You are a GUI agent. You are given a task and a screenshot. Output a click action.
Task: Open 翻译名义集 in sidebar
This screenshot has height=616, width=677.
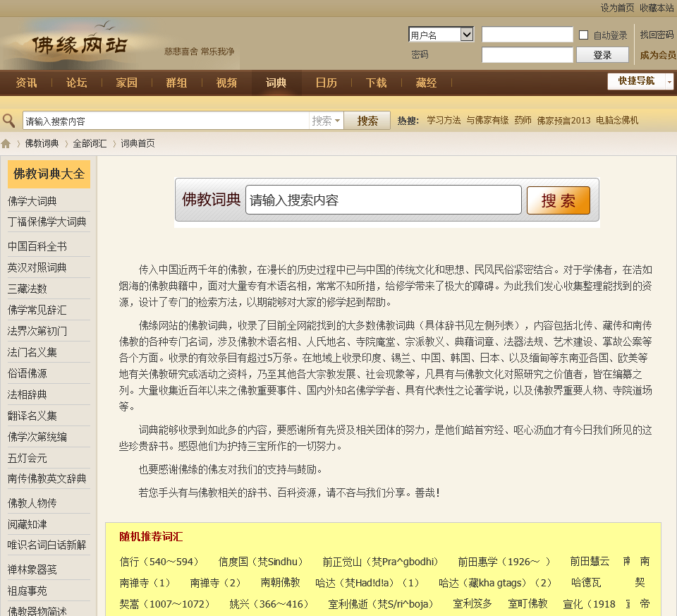click(x=32, y=416)
